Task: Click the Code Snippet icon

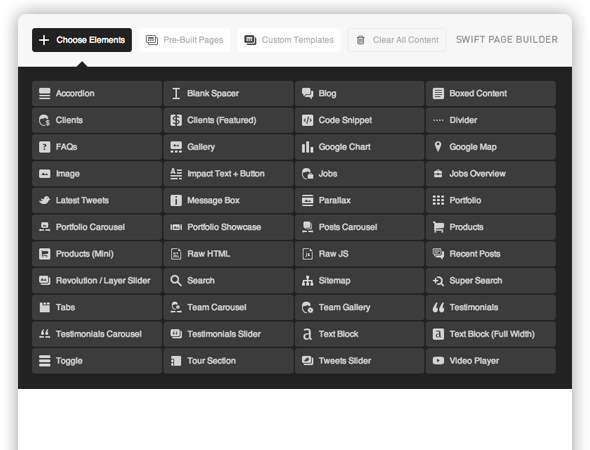Action: [307, 120]
